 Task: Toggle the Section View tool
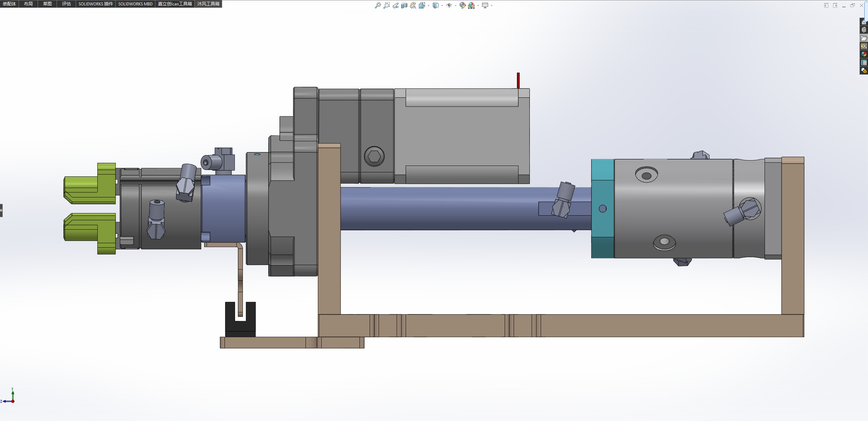click(x=404, y=5)
